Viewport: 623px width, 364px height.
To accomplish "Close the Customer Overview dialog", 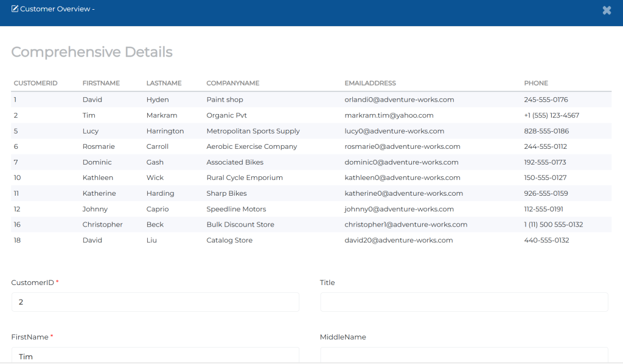I will (607, 10).
